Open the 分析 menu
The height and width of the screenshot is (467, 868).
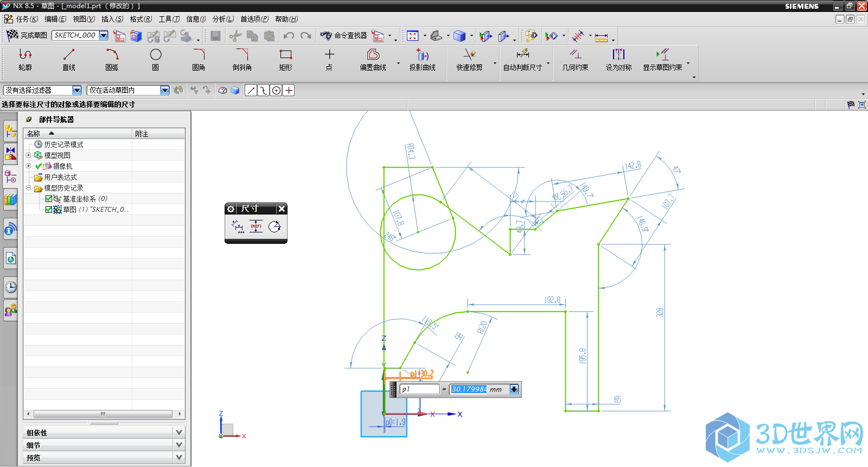pyautogui.click(x=223, y=19)
